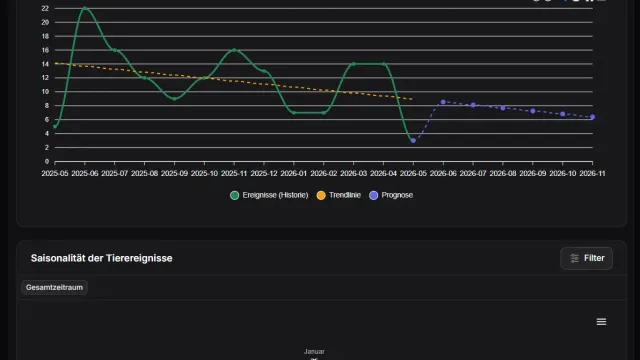
Task: Click the 2025-05 x-axis label
Action: (55, 173)
